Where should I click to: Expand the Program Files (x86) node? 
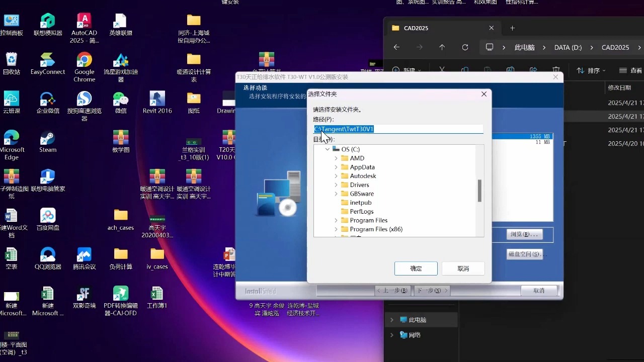point(336,229)
